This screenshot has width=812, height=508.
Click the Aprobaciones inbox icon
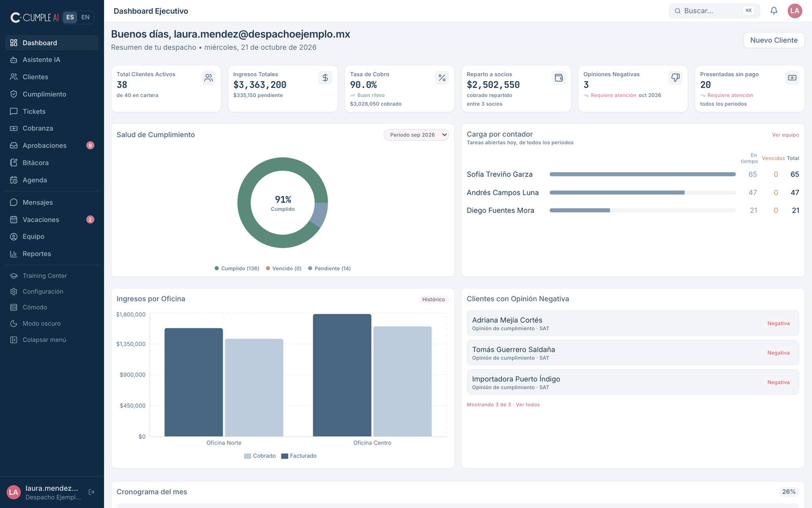click(x=14, y=145)
